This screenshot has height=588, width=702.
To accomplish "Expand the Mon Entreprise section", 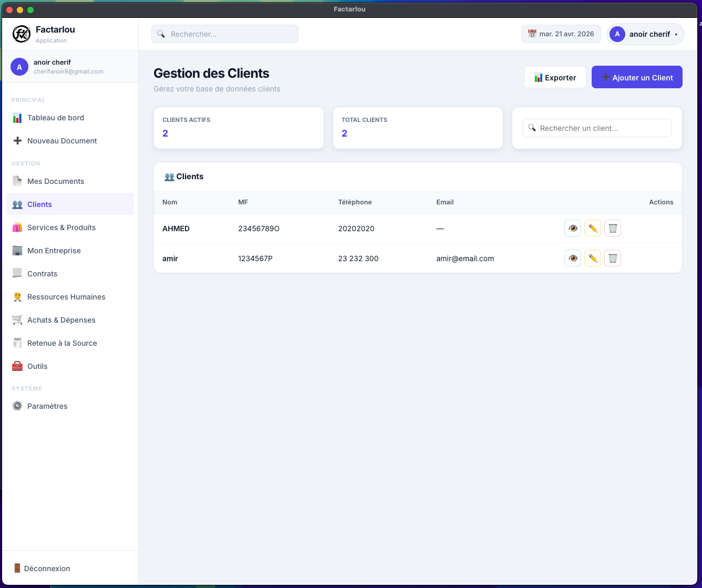I will pos(54,251).
